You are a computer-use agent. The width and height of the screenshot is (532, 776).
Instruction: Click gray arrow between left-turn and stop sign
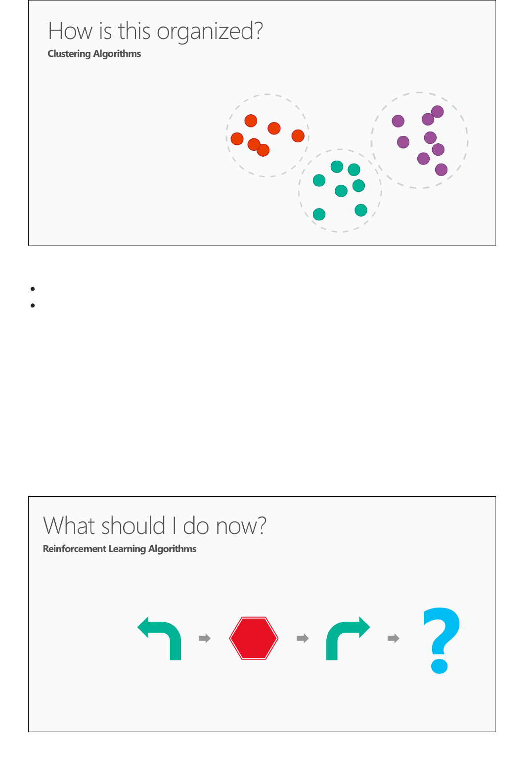pos(205,639)
